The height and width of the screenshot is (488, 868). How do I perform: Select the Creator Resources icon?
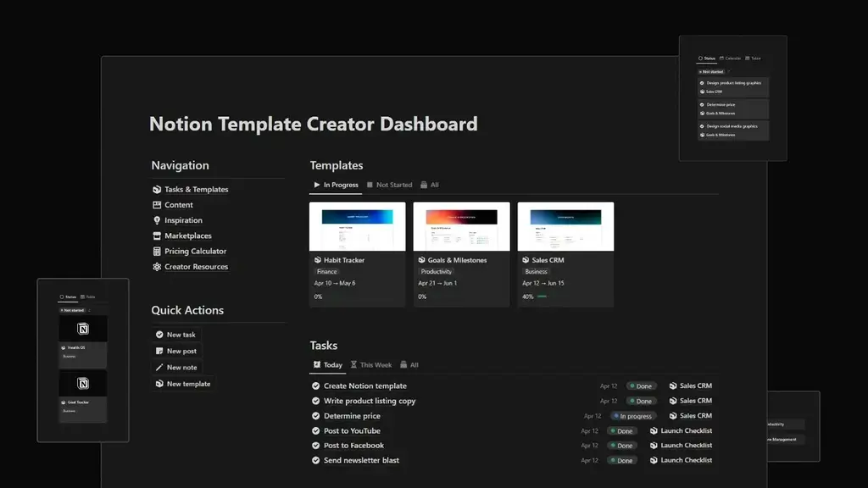pyautogui.click(x=155, y=266)
